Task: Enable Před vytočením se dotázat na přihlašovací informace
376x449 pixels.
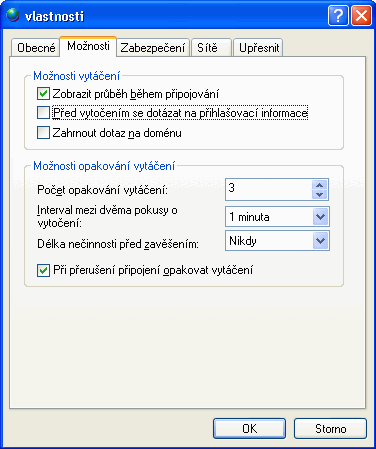Action: 43,113
